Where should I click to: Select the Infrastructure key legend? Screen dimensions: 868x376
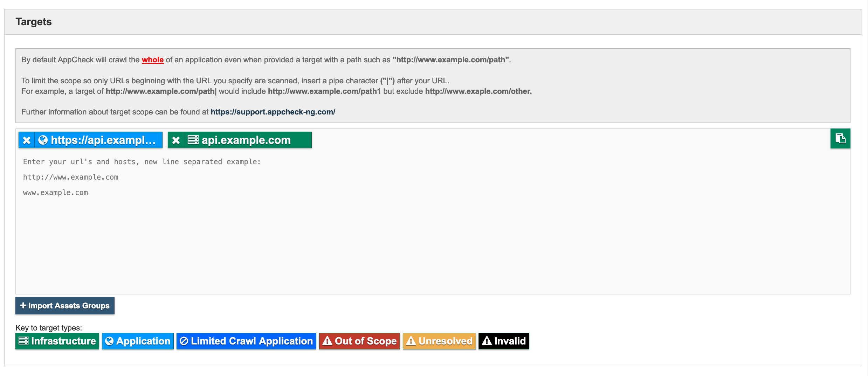pyautogui.click(x=57, y=341)
